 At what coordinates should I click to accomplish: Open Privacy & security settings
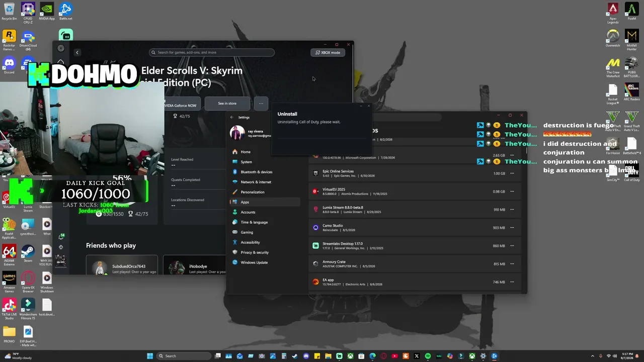265,252
